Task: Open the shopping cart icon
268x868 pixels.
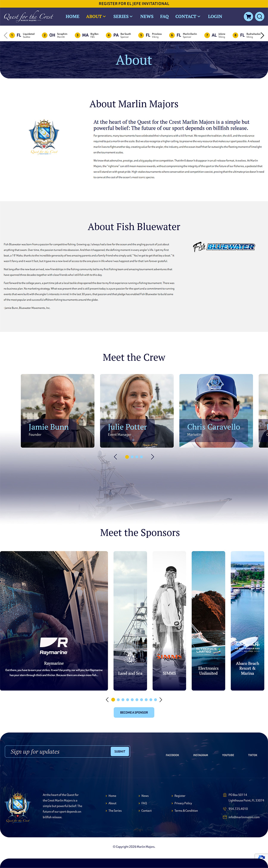Action: pyautogui.click(x=248, y=17)
